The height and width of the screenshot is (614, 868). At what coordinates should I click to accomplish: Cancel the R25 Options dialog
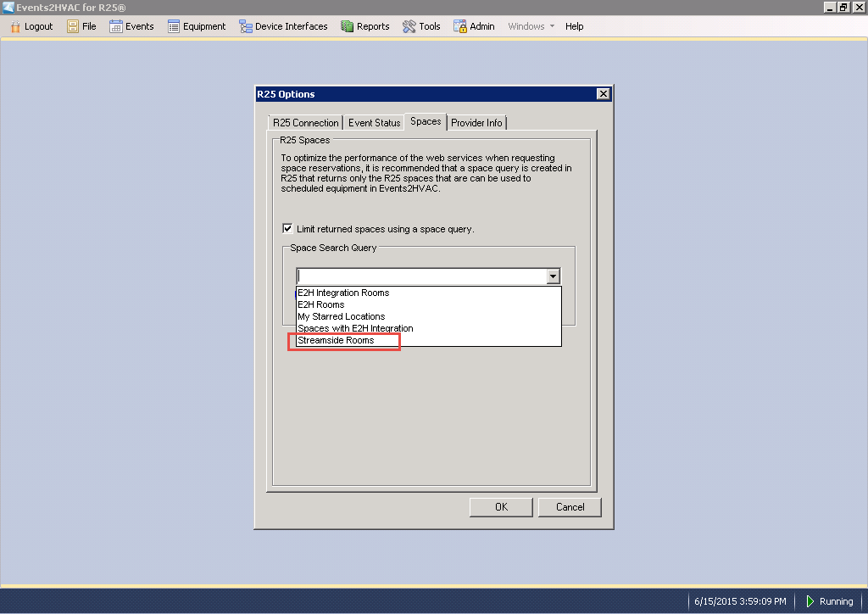point(570,507)
